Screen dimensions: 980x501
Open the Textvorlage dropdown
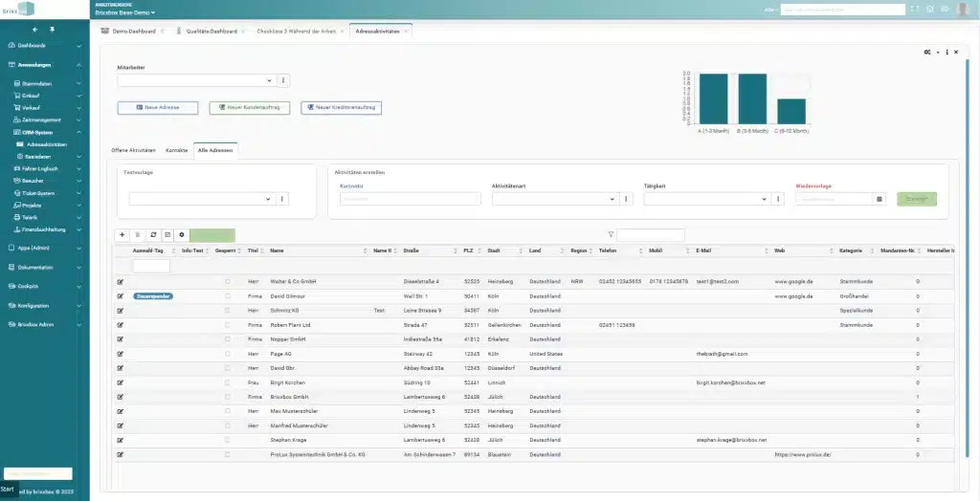pos(202,199)
